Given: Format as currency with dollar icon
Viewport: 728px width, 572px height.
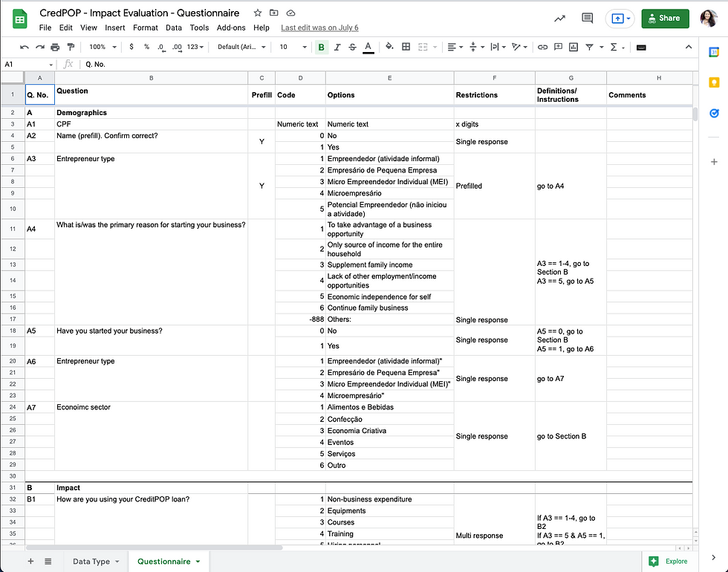Looking at the screenshot, I should tap(131, 47).
